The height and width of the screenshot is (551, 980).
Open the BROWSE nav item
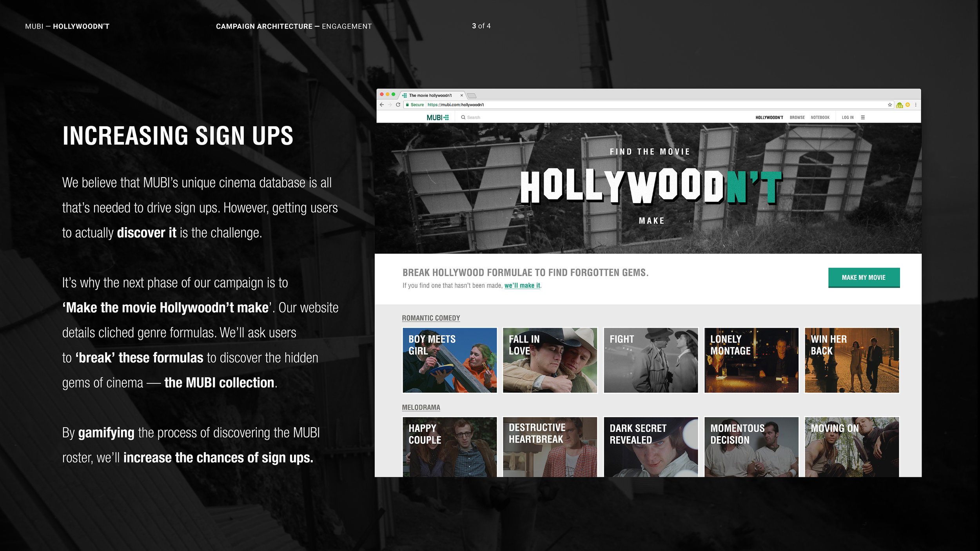pos(797,118)
